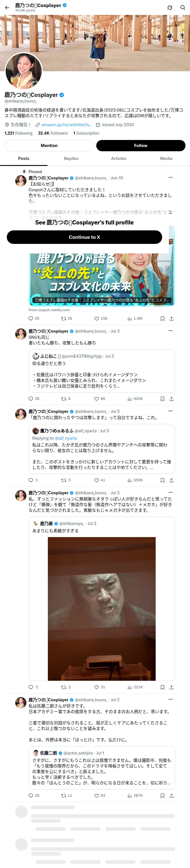The image size is (190, 868).
Task: Switch to the Media tab
Action: coord(166,158)
